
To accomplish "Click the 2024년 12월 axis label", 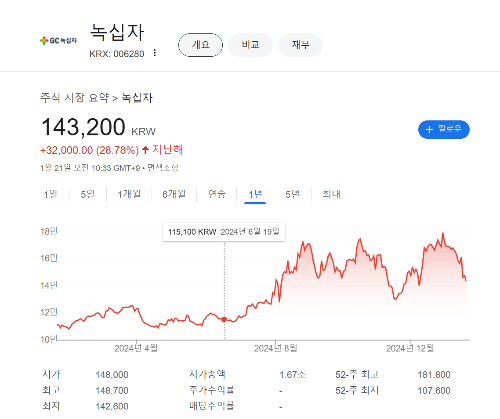I will (x=410, y=348).
